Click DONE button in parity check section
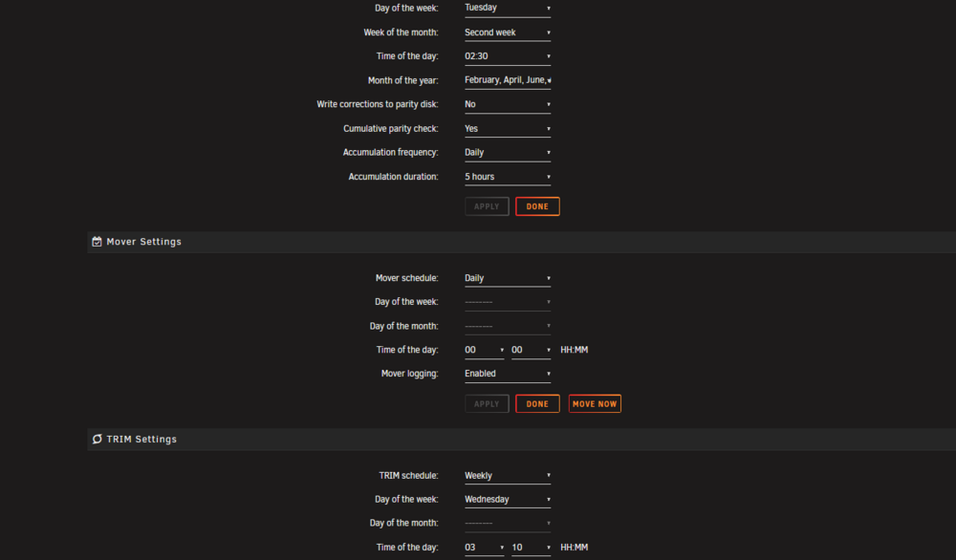The height and width of the screenshot is (560, 956). click(x=537, y=206)
